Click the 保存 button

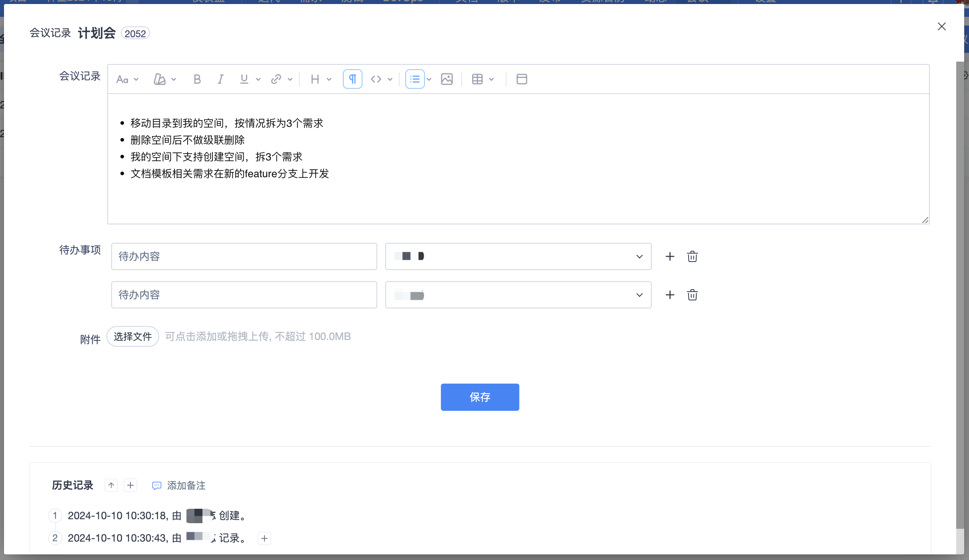click(480, 397)
